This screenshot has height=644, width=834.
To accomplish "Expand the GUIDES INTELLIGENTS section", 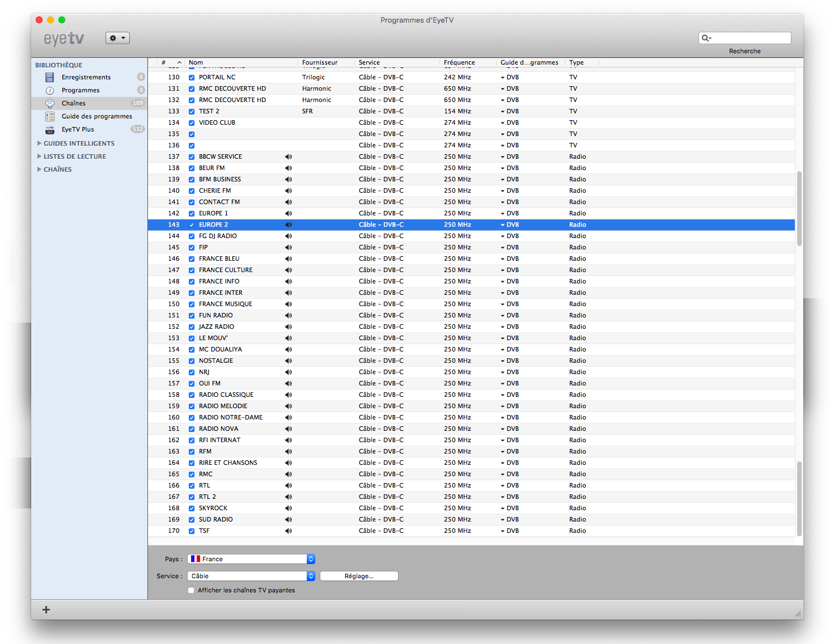I will (39, 143).
